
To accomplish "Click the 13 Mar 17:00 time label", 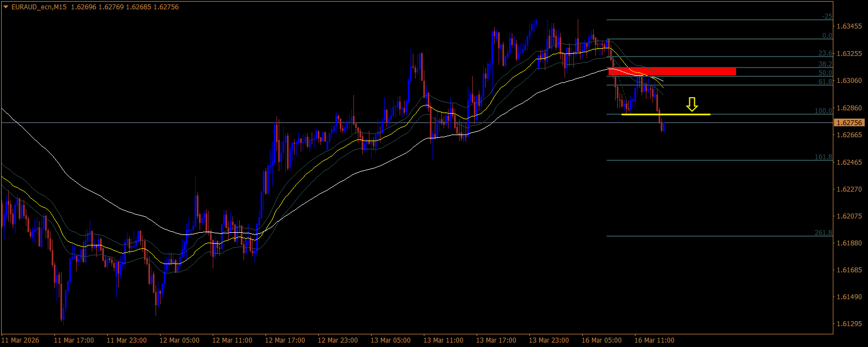I will (496, 340).
